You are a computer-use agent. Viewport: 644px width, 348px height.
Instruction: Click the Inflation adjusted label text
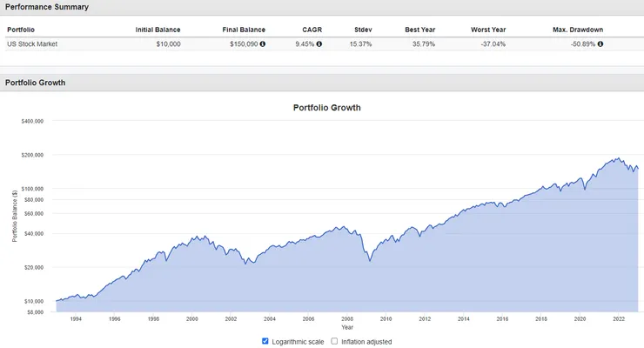click(366, 342)
